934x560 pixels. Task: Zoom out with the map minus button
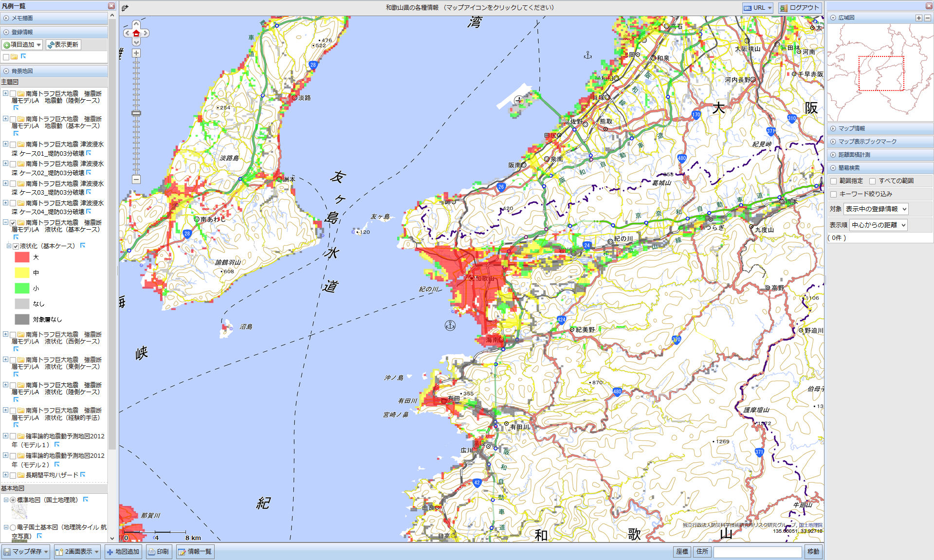[x=136, y=180]
